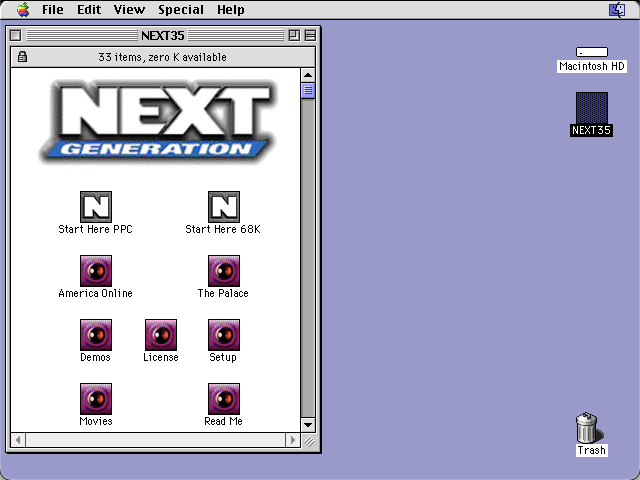Click the vertical scrollbar down arrow
Screen dimensions: 640x480
[x=308, y=424]
